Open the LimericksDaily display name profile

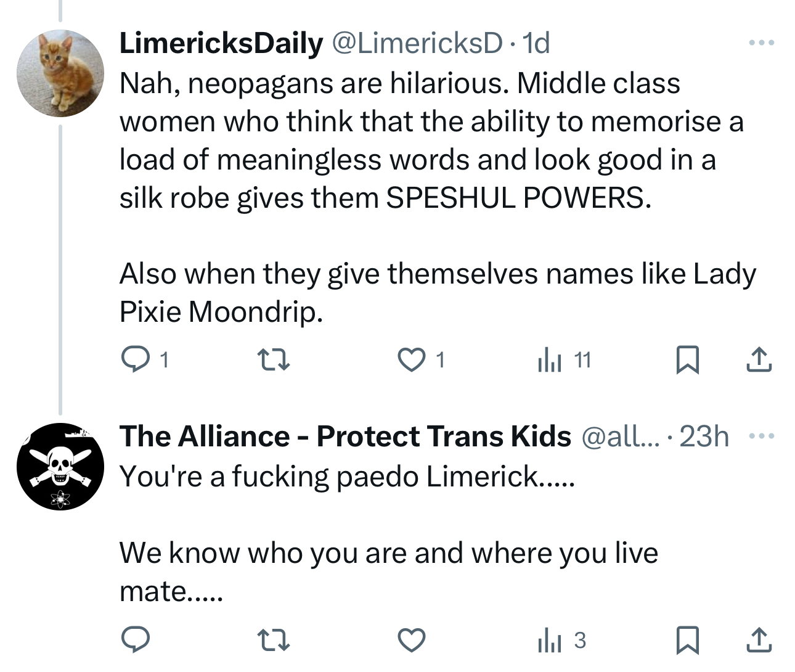click(221, 43)
